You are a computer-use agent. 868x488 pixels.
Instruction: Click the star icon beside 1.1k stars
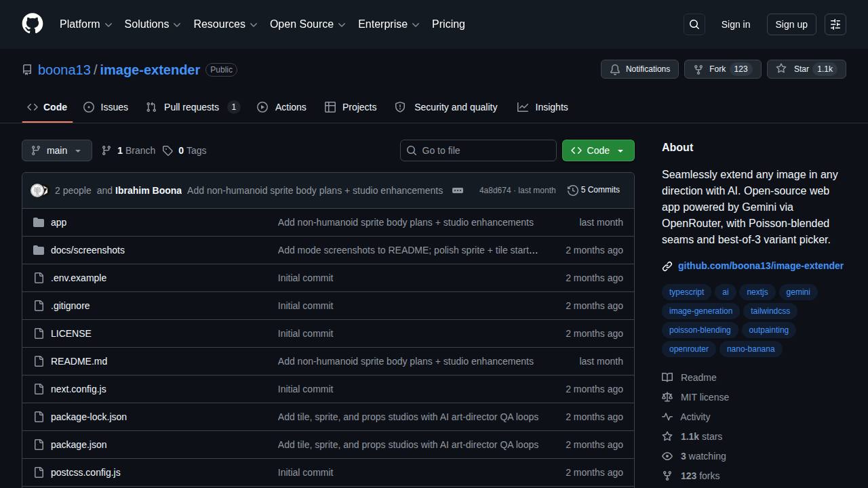667,436
